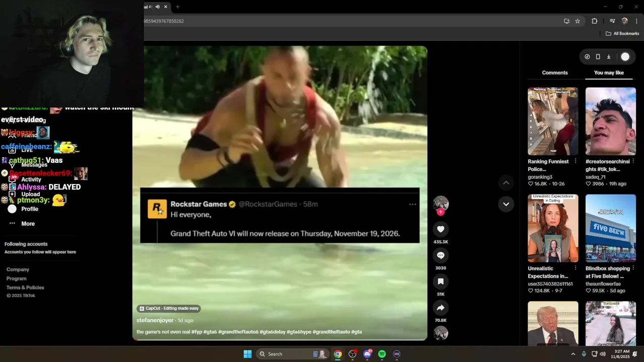The width and height of the screenshot is (644, 362).
Task: Open Chrome media controls icon
Action: tap(612, 21)
